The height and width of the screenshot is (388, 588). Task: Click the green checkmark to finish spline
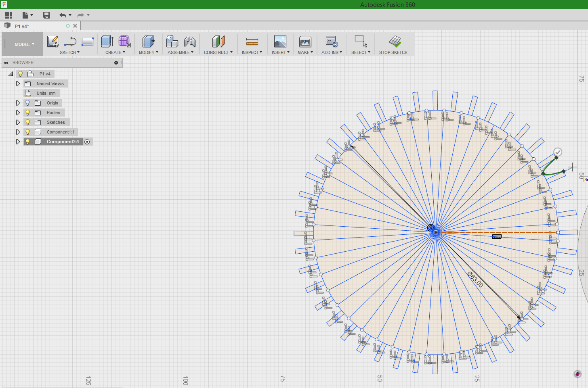pos(558,152)
